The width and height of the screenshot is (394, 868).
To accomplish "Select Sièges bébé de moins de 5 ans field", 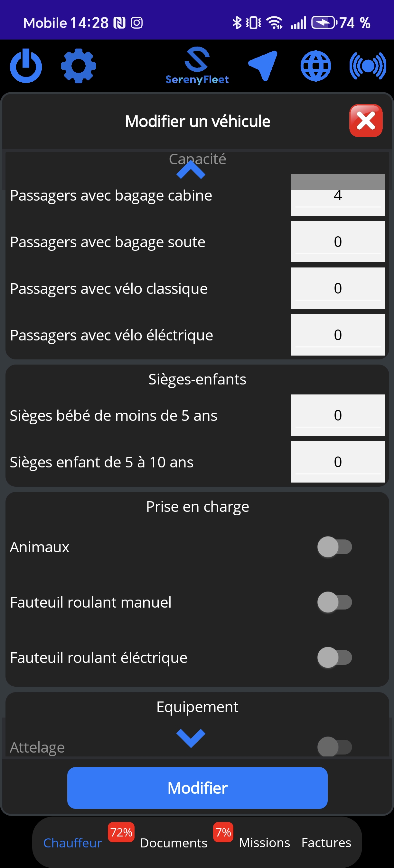I will pos(338,415).
